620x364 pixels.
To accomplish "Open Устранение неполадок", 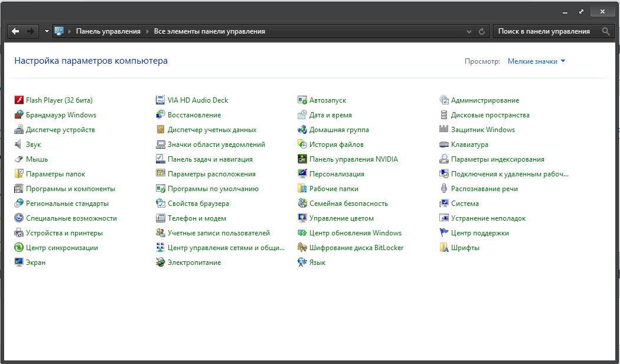I will (x=488, y=218).
